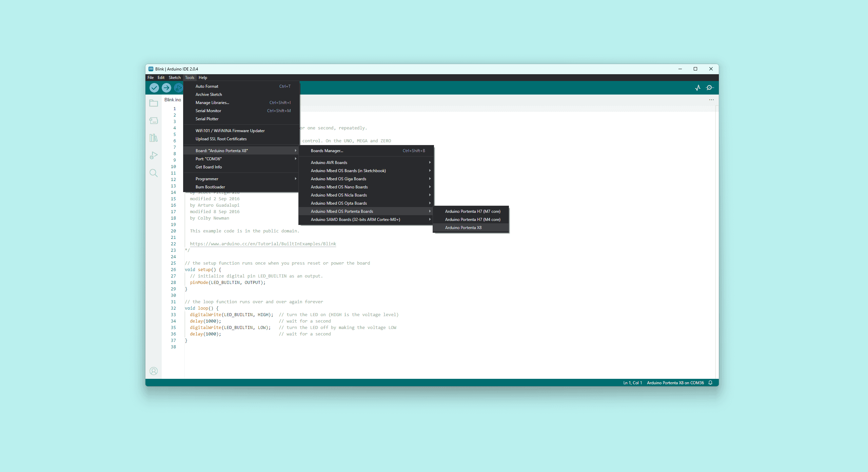Click the user account profile icon
The image size is (868, 472).
[x=154, y=371]
